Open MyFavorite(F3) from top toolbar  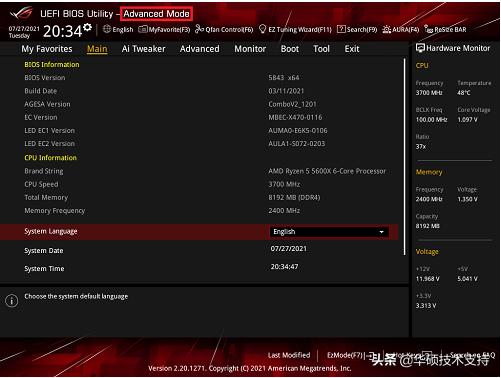pyautogui.click(x=164, y=30)
